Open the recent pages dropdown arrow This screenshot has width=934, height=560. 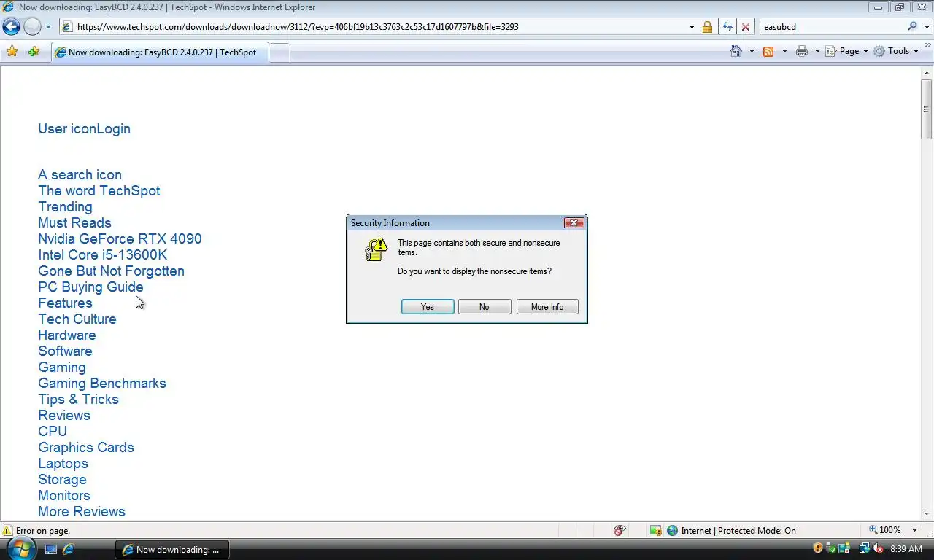point(48,27)
